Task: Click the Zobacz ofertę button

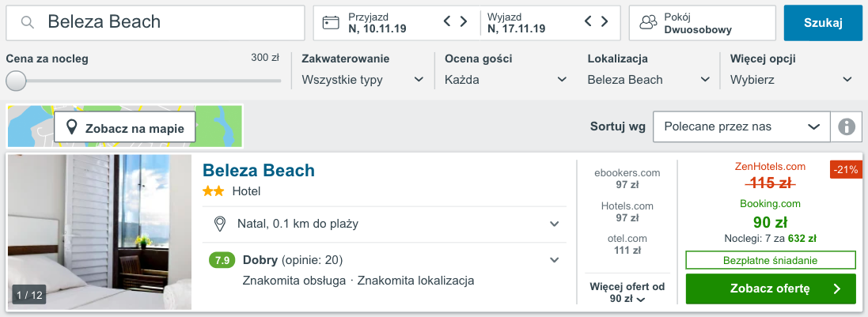Action: pyautogui.click(x=771, y=289)
